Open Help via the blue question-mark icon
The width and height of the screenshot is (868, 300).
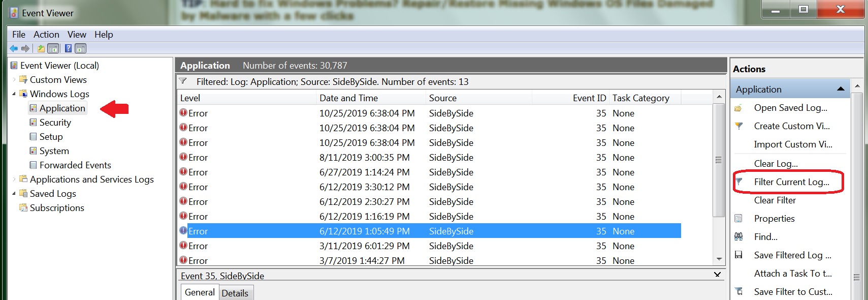(68, 49)
